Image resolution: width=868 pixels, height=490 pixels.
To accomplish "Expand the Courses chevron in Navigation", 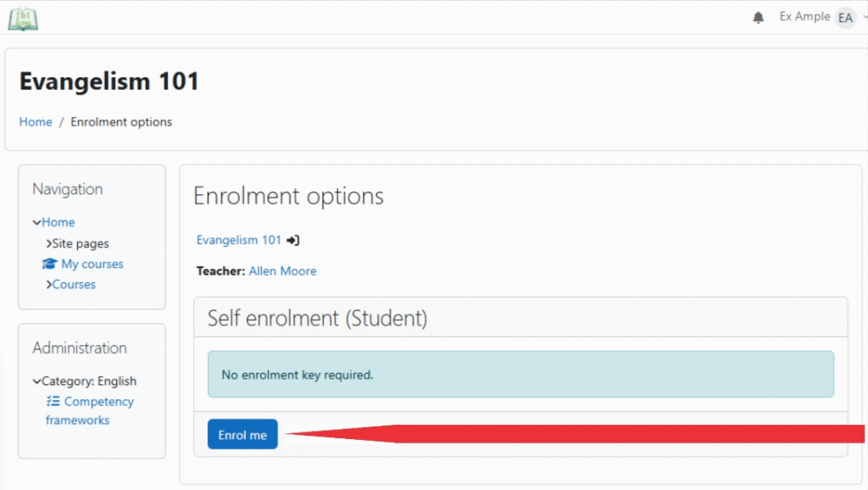I will pyautogui.click(x=49, y=285).
